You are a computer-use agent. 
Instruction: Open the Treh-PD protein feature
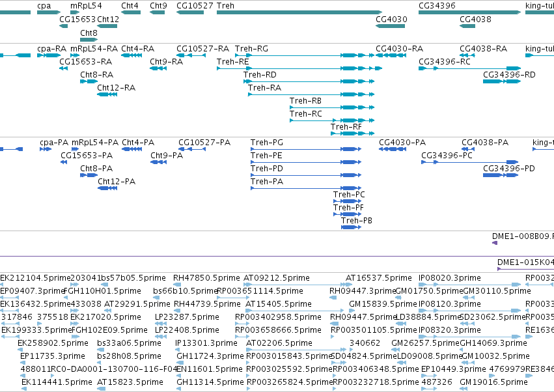tap(306, 175)
